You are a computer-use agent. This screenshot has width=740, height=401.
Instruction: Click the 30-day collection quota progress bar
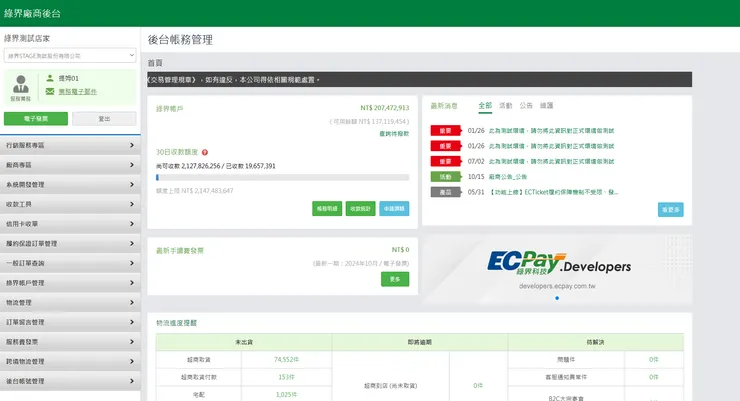tap(282, 177)
